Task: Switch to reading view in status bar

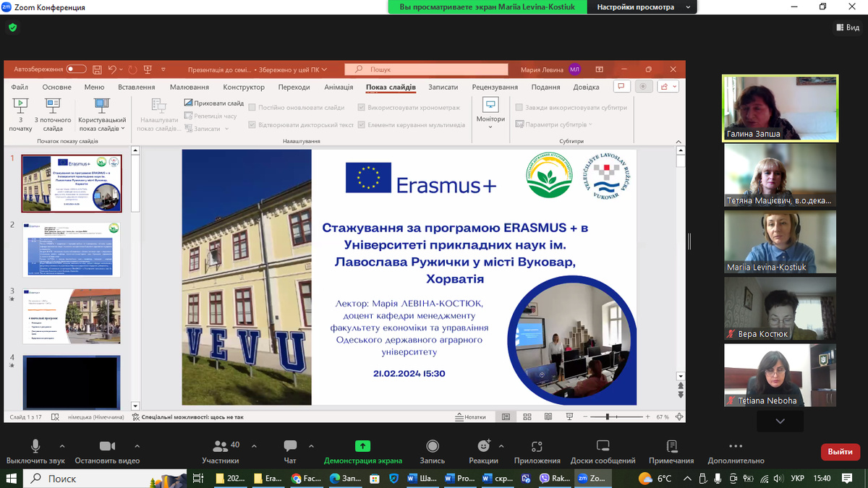Action: coord(547,417)
